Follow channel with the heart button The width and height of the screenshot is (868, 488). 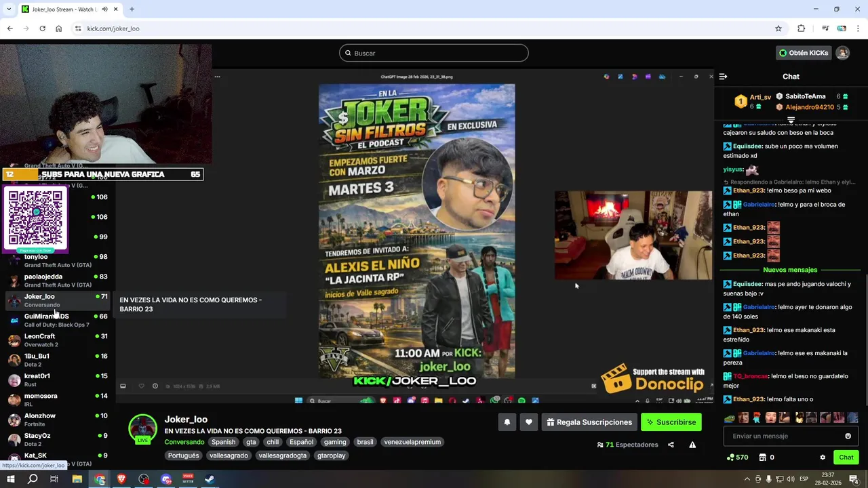(529, 422)
